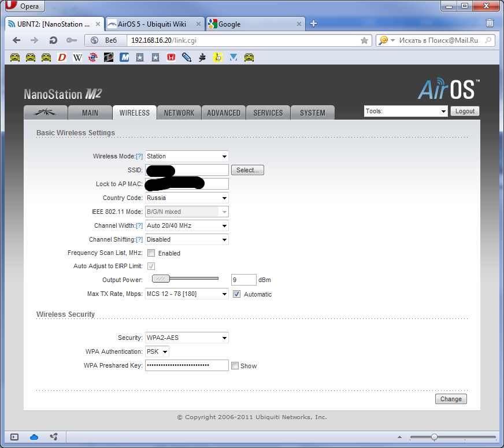Click the browser forward arrow
The width and height of the screenshot is (504, 448).
[x=34, y=40]
